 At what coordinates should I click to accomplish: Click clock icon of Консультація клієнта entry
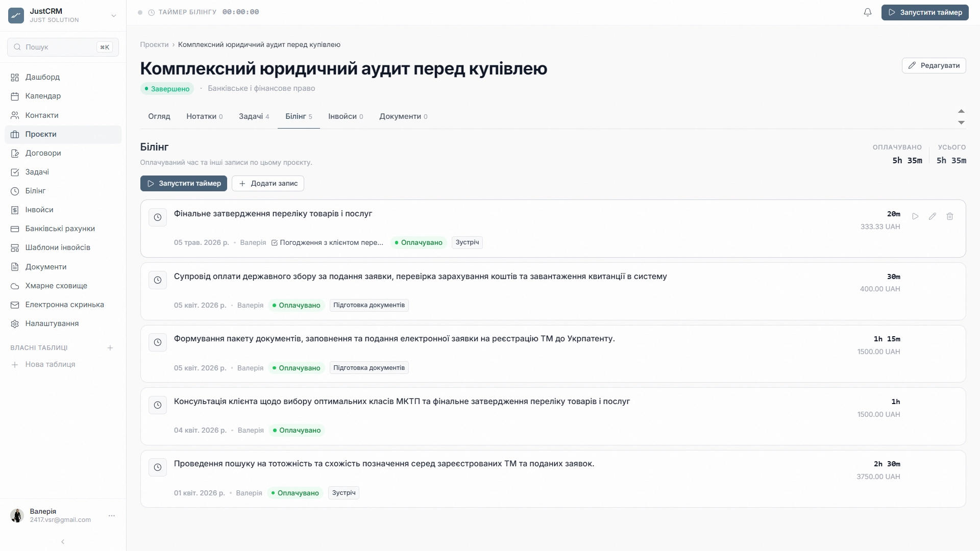pos(158,405)
